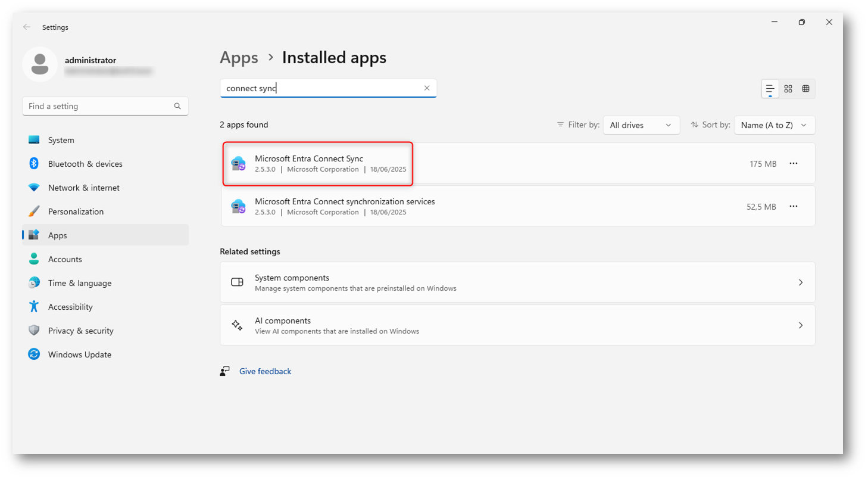Open the Filter by All drives dropdown
Viewport: 868px width, 479px height.
641,125
